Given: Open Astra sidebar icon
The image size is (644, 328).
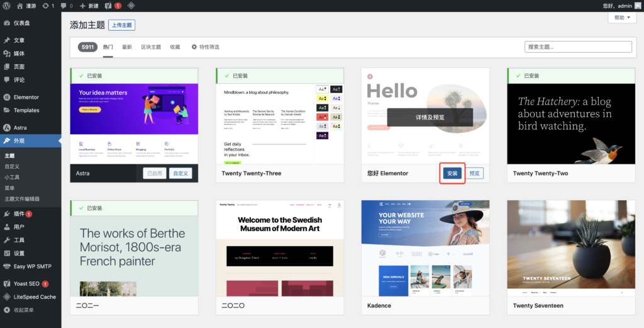Looking at the screenshot, I should click(6, 127).
